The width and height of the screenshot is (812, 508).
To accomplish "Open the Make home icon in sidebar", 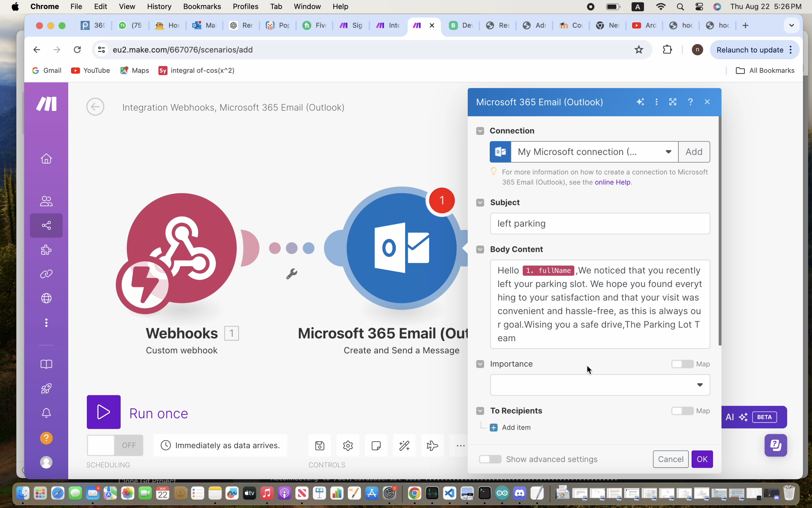I will coord(46,159).
